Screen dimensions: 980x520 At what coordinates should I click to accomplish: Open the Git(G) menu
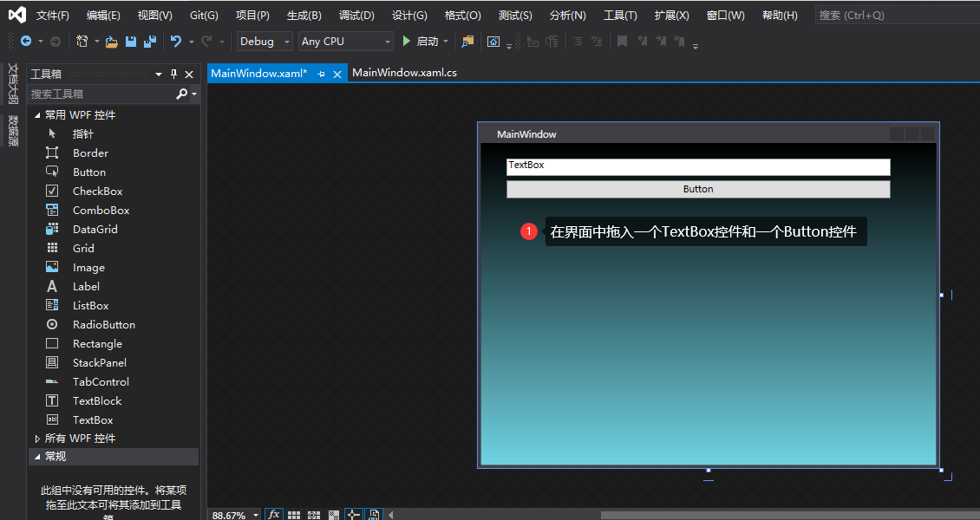pos(204,15)
